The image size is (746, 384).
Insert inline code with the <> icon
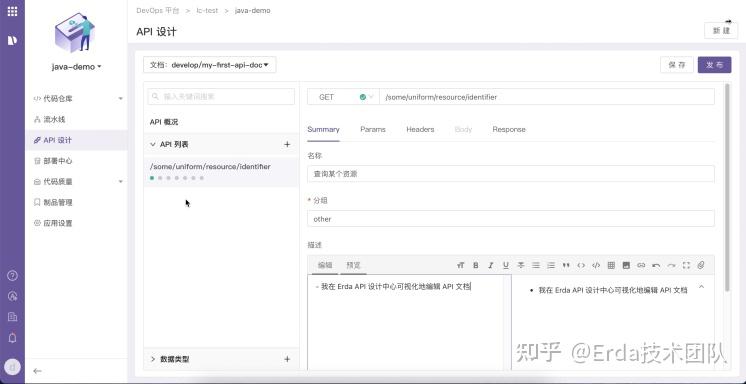pyautogui.click(x=581, y=266)
